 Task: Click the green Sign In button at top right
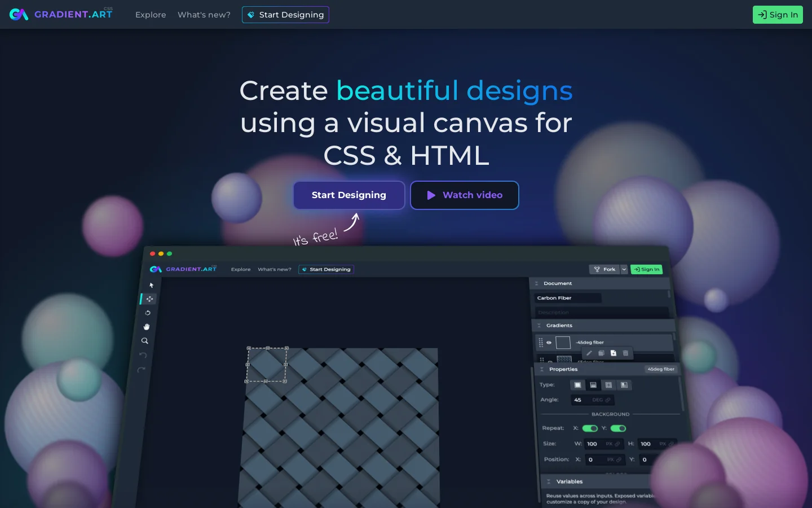778,15
